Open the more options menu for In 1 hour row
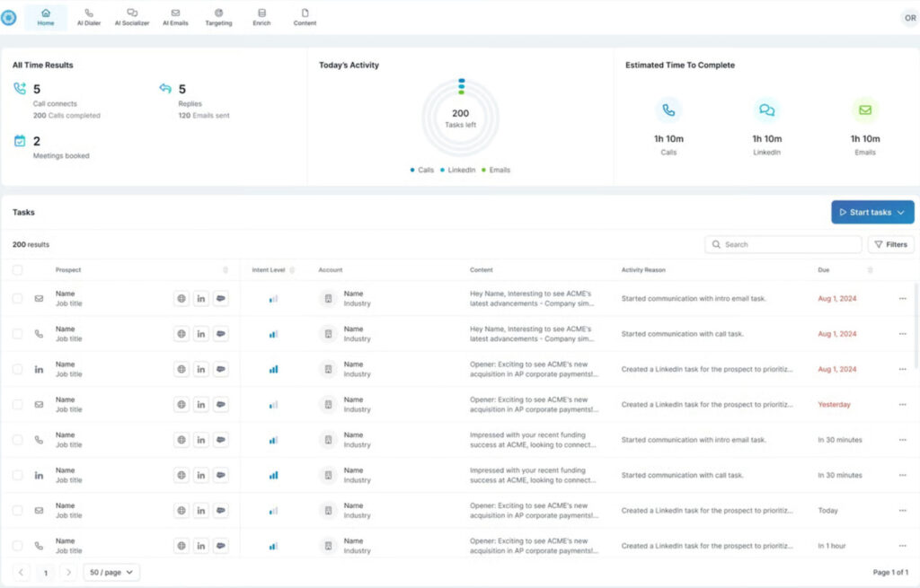 (x=902, y=546)
